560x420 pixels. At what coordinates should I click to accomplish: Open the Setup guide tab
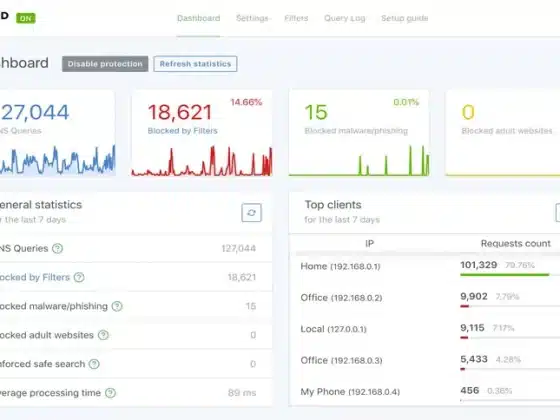pyautogui.click(x=405, y=18)
